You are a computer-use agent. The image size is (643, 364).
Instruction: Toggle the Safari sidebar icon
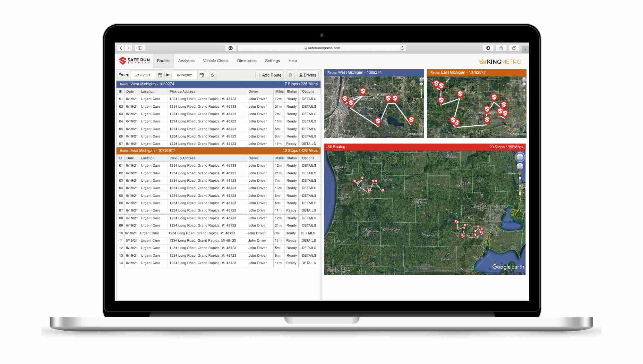coord(140,48)
